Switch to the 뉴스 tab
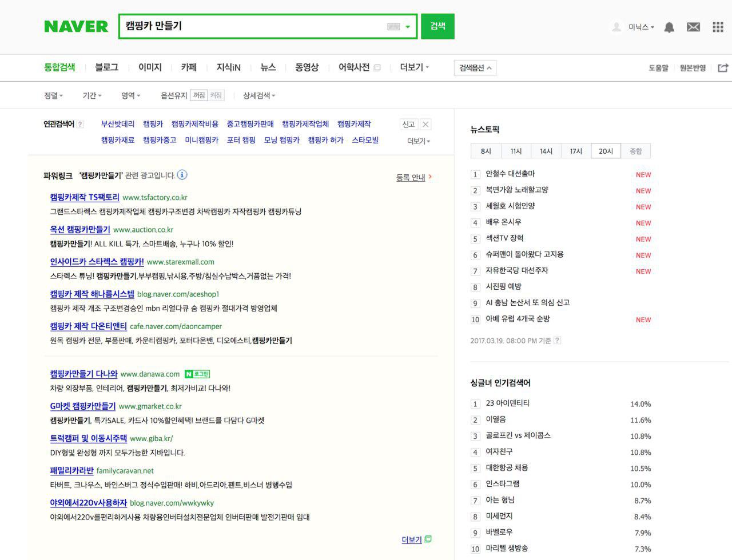 [268, 67]
